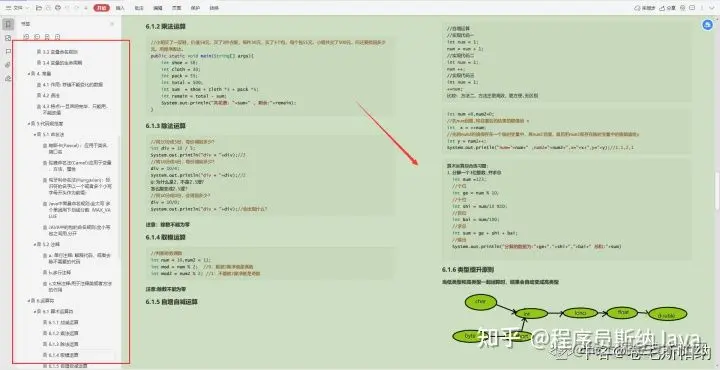The width and height of the screenshot is (720, 370).
Task: Collapse the 5.1 bookmark node
Action: tap(35, 135)
